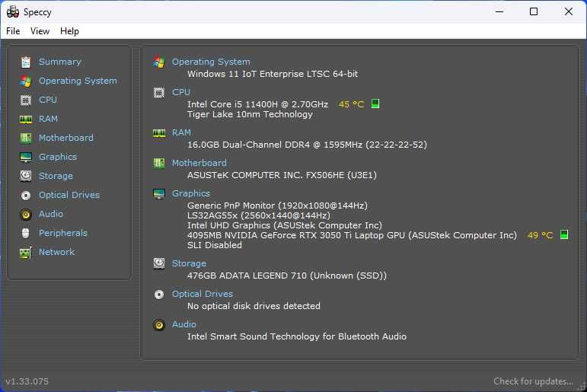Click the Audio heading link in summary
Screen dimensions: 587x392
(184, 324)
